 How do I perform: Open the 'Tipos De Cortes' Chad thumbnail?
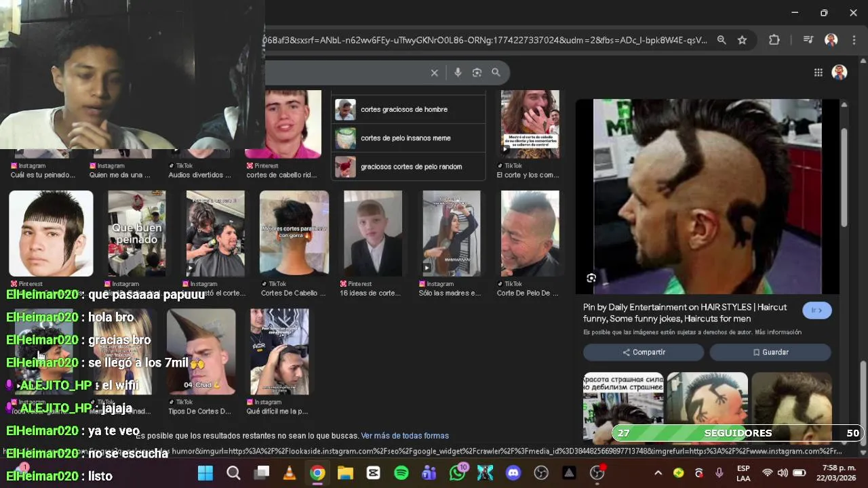(x=201, y=352)
